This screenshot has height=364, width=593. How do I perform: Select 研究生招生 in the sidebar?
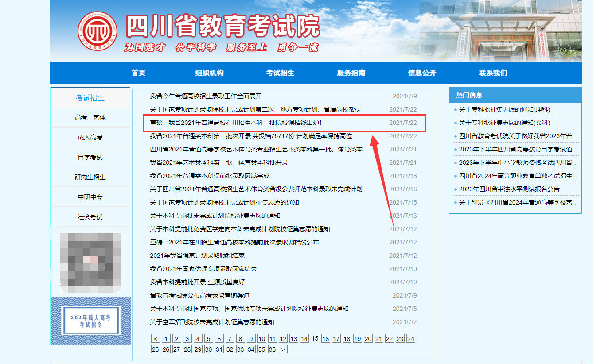tap(90, 177)
